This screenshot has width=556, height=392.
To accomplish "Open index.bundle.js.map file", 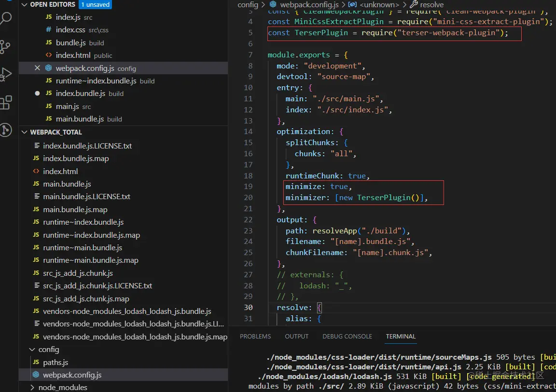I will [124, 158].
